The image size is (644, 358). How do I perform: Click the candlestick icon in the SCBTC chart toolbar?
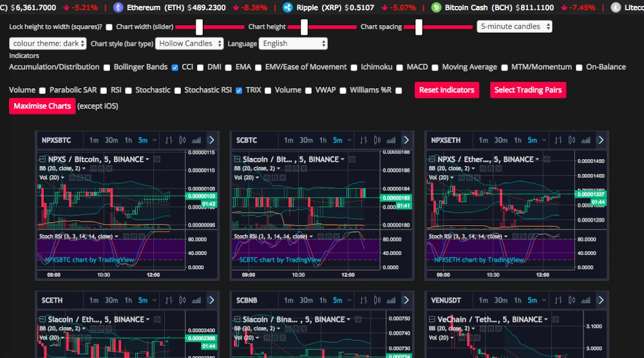coord(377,140)
